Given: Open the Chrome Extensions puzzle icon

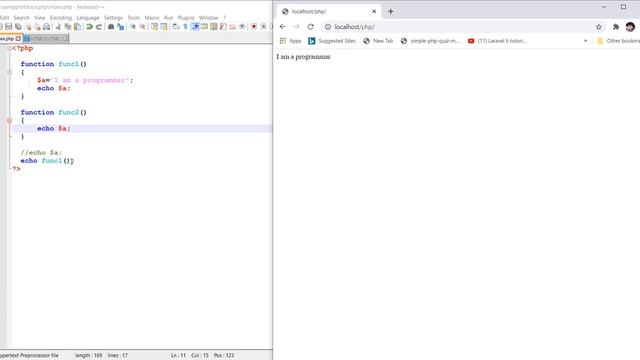Looking at the screenshot, I should pos(616,27).
